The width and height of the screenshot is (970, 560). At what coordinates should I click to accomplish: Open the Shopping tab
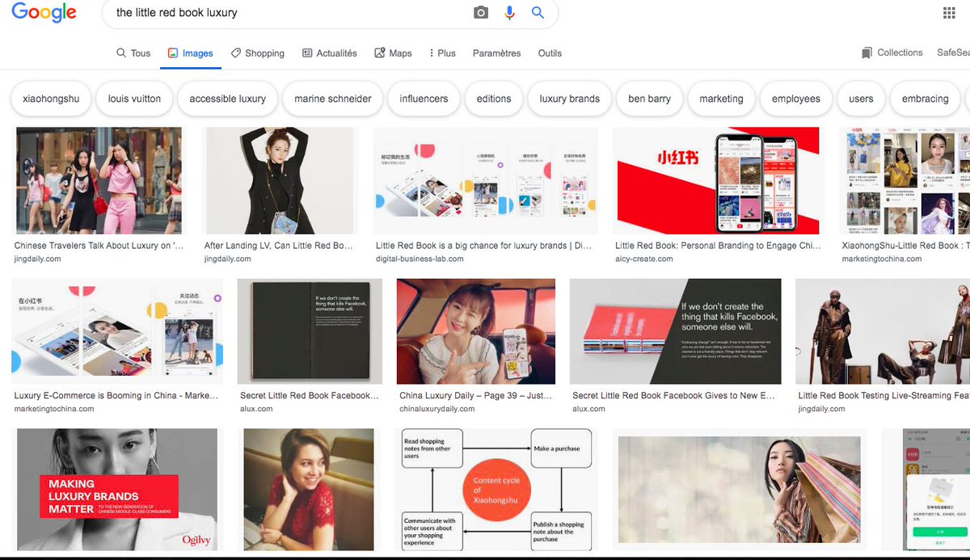(258, 53)
